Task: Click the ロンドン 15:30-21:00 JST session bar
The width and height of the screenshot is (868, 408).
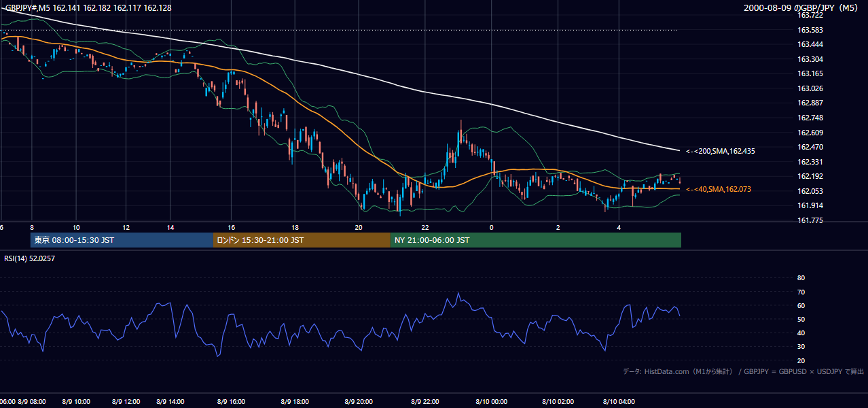Action: point(302,240)
